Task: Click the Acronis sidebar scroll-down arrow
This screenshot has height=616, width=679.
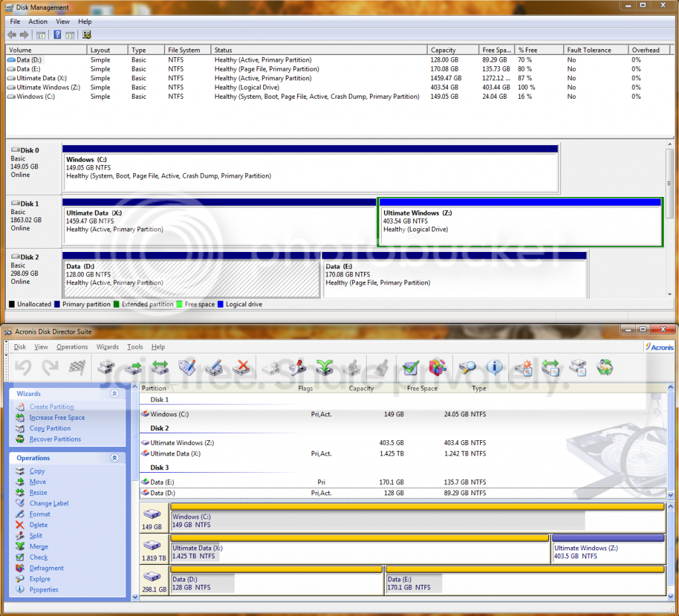Action: point(135,597)
